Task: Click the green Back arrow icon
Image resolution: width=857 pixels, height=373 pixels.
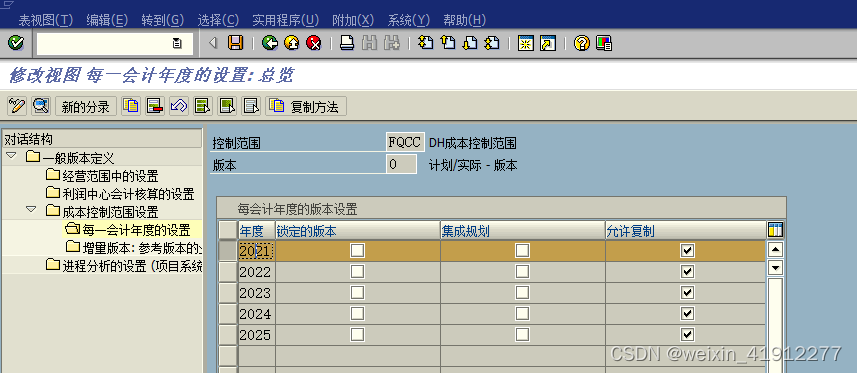Action: (x=269, y=43)
